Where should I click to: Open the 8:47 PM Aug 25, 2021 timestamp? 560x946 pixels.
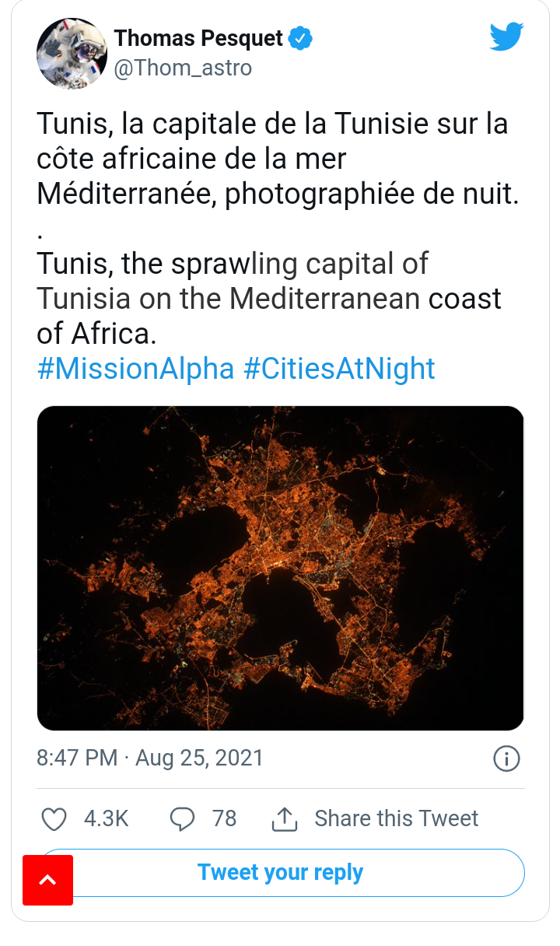coord(150,758)
